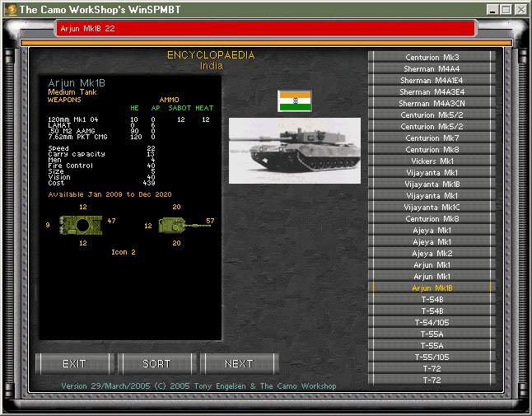Open the Vijayanta Mk1B entry

coord(432,185)
